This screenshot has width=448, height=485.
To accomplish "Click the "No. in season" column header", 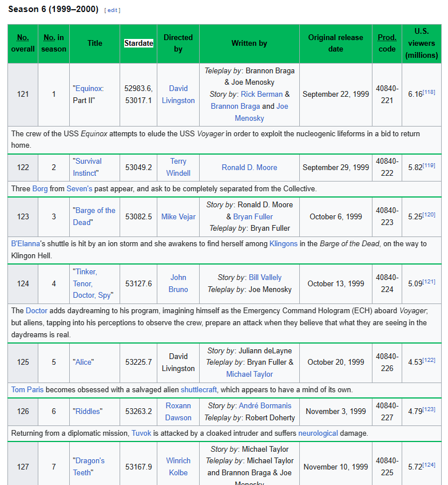I will [54, 44].
